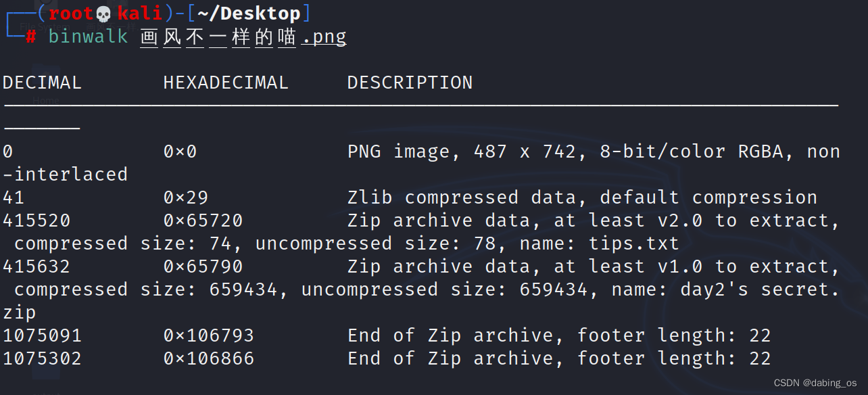Click the 0x106793 hexadecimal value
Image resolution: width=868 pixels, height=395 pixels.
[209, 335]
